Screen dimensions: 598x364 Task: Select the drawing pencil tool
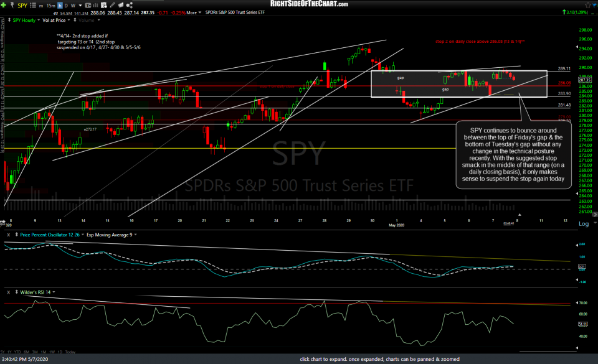point(112,5)
